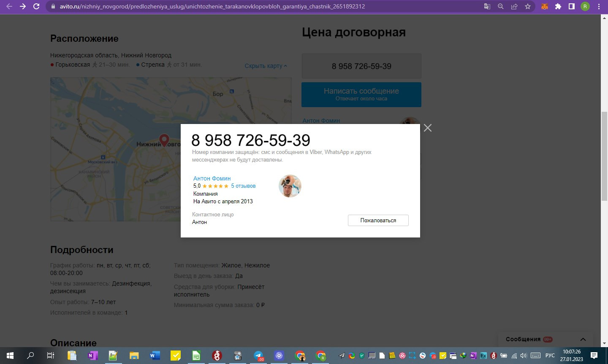Expand the Сообщения chat panel chevron
Viewport: 608px width, 364px height.
tap(583, 339)
